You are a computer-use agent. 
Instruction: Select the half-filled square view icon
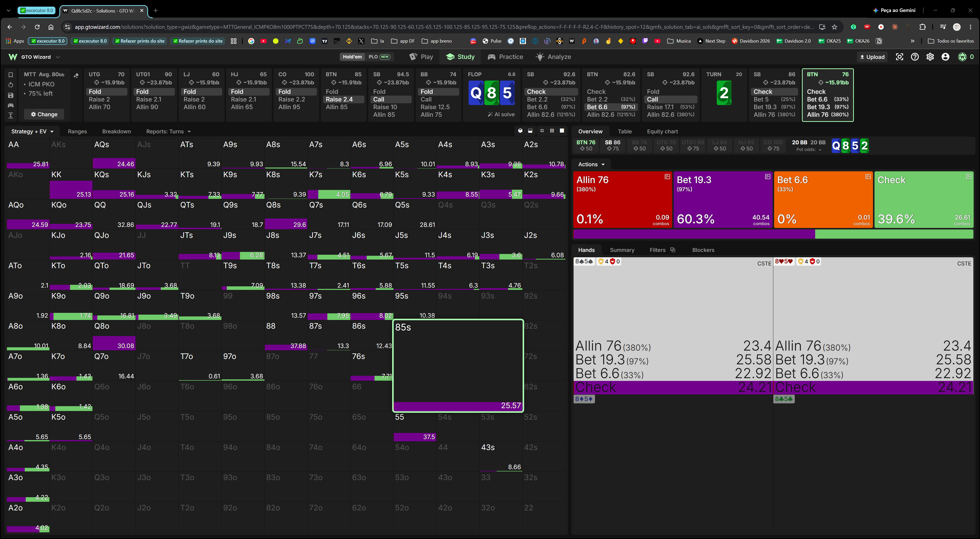pyautogui.click(x=530, y=131)
